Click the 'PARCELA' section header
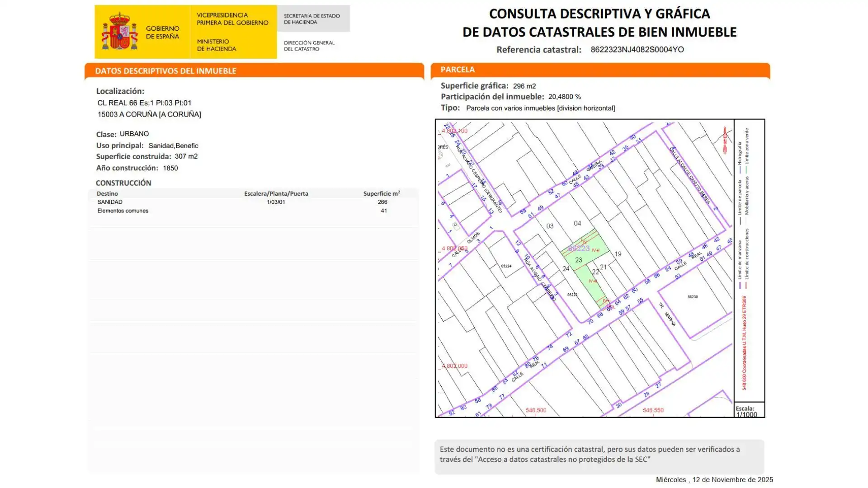This screenshot has width=868, height=488. (x=458, y=70)
